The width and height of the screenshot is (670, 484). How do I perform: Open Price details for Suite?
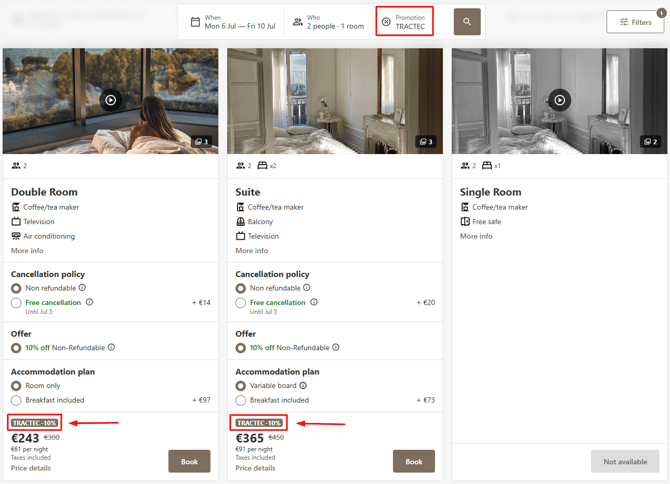tap(255, 468)
